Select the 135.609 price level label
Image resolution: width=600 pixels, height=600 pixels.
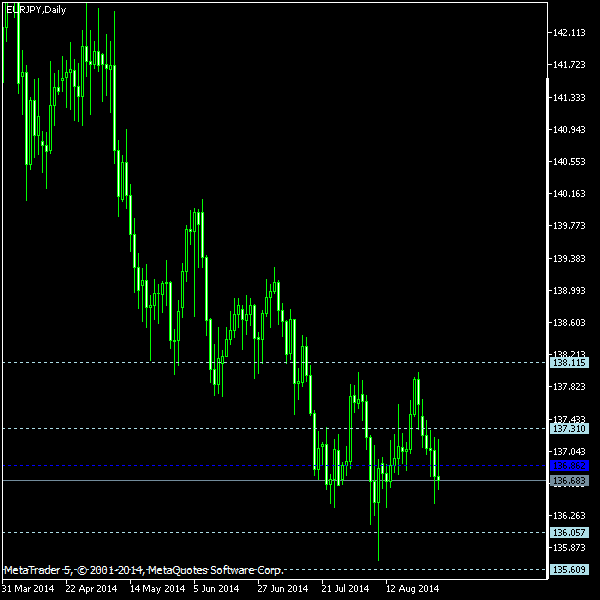point(569,569)
